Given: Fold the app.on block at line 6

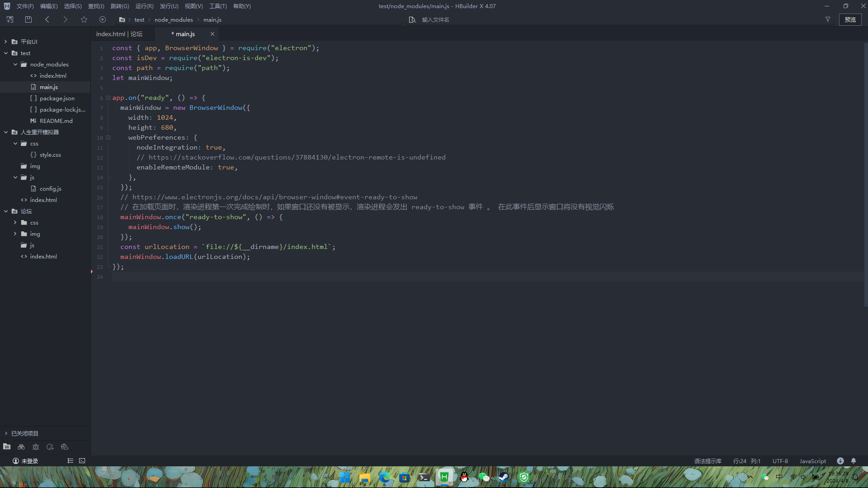Looking at the screenshot, I should [108, 98].
